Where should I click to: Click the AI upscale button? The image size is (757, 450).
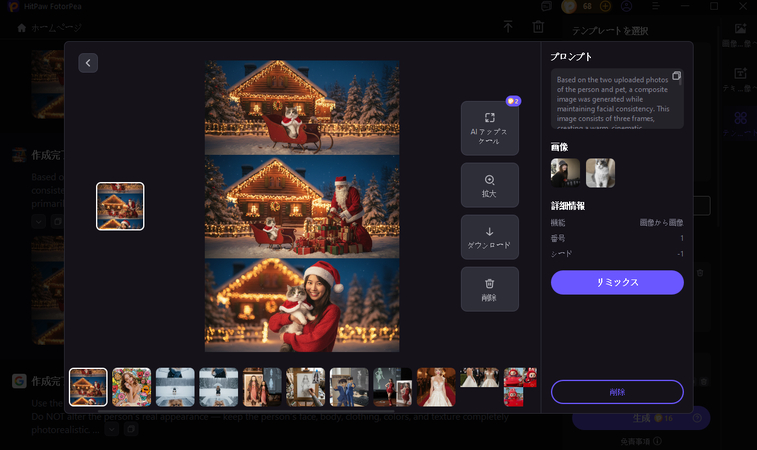click(490, 128)
